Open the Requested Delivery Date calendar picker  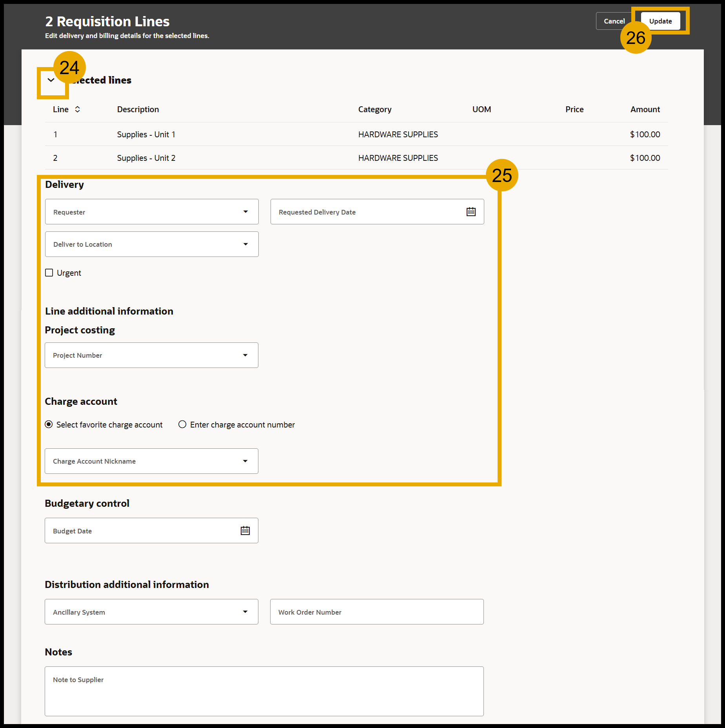tap(471, 212)
